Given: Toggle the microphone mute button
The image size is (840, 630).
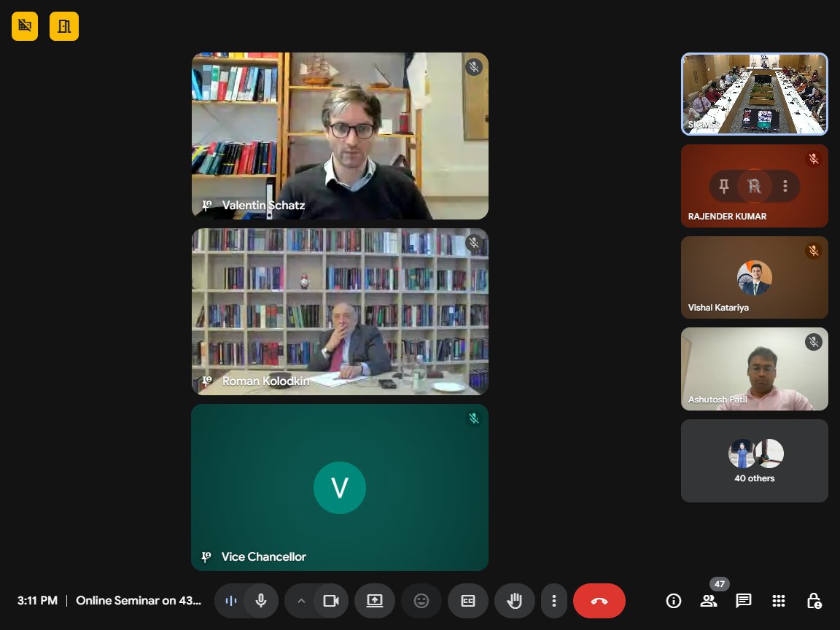Looking at the screenshot, I should [x=261, y=601].
